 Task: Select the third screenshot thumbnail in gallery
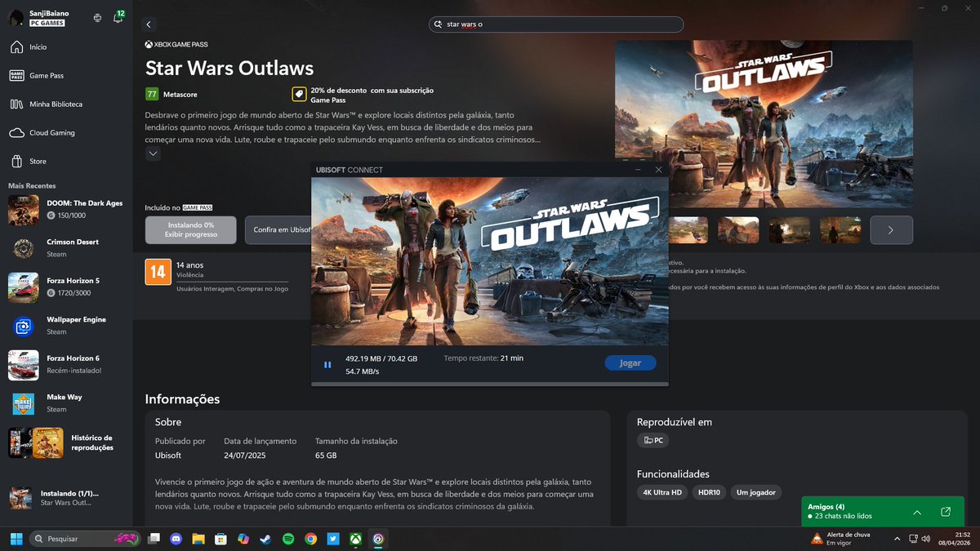tap(790, 230)
